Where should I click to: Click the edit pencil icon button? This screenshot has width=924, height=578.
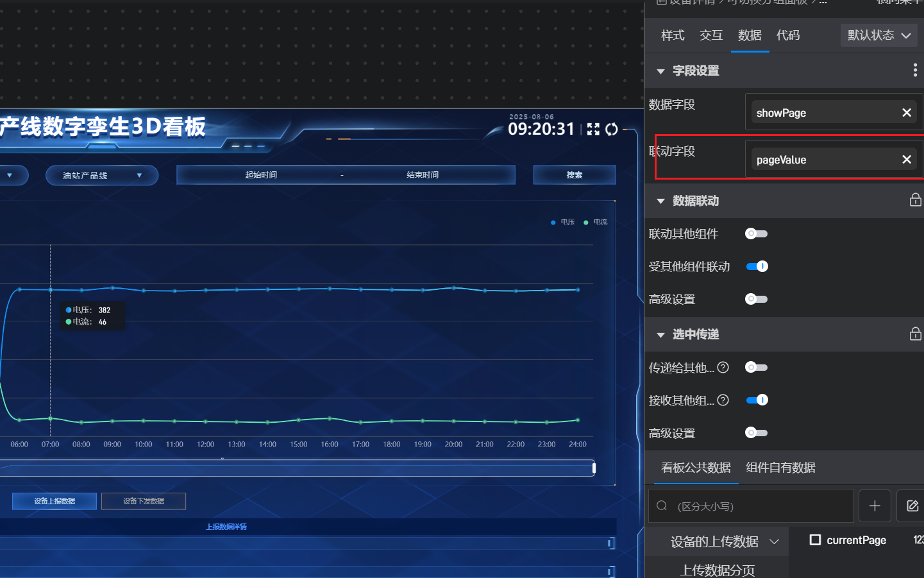click(911, 506)
